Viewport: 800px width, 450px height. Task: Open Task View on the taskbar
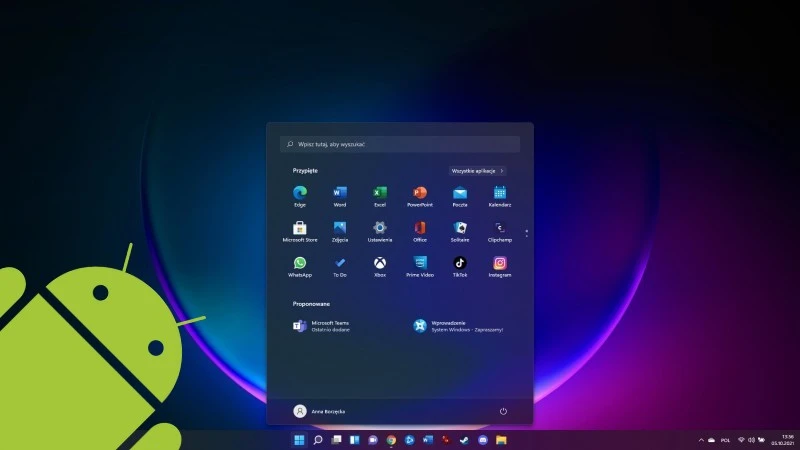[x=336, y=440]
